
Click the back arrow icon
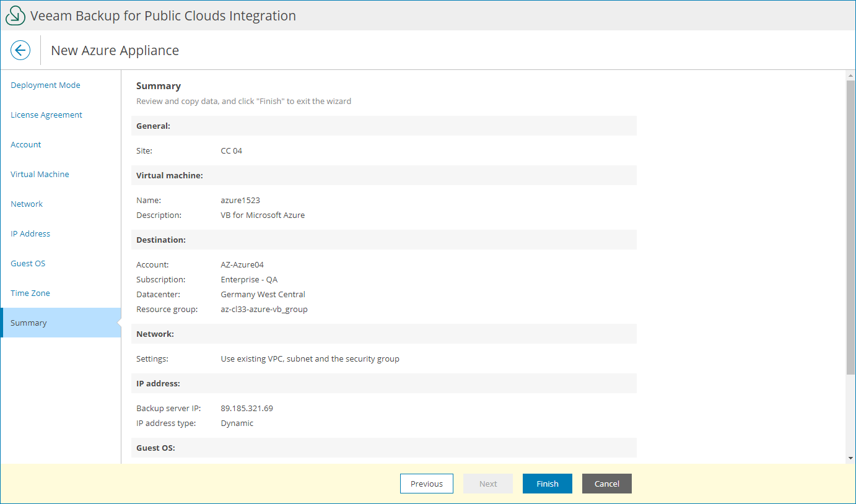(x=20, y=50)
